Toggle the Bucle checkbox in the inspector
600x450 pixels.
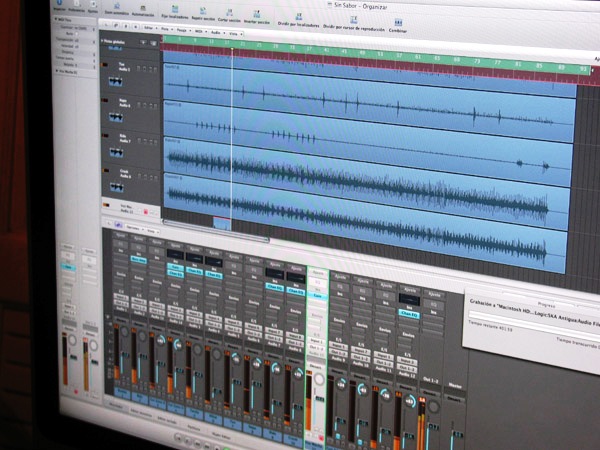[77, 34]
